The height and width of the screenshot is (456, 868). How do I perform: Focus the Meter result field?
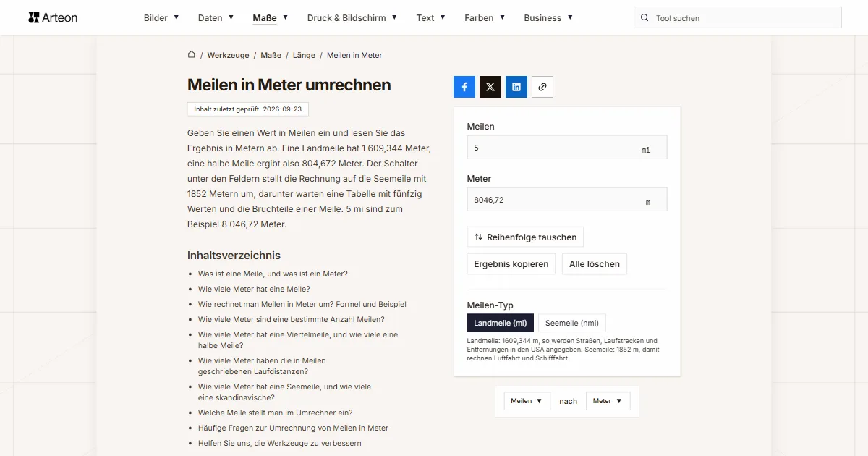point(567,200)
